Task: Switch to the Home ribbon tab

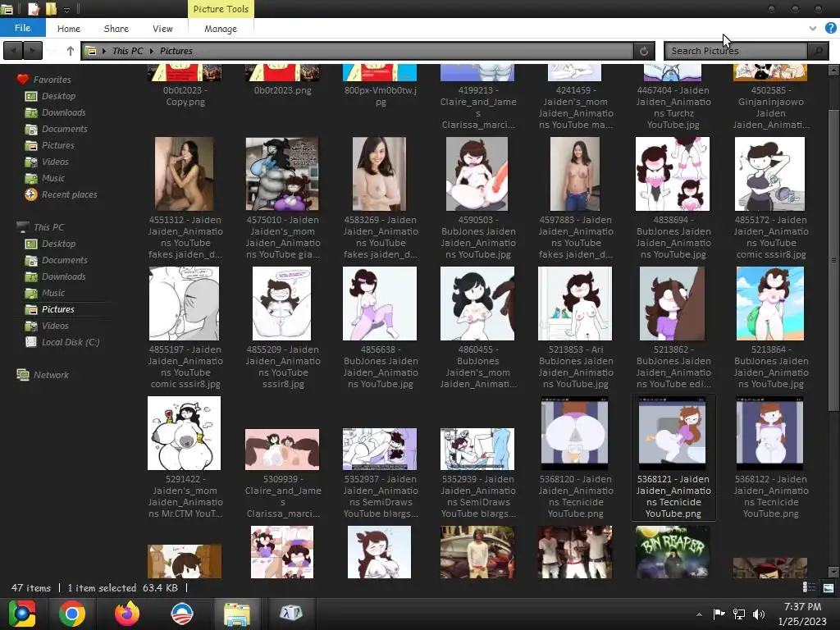Action: 69,29
